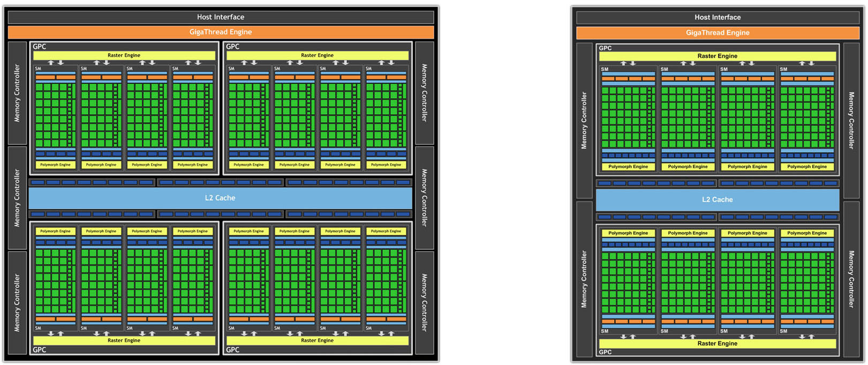Click middle-right Memory Controller in left diagram

pos(424,198)
